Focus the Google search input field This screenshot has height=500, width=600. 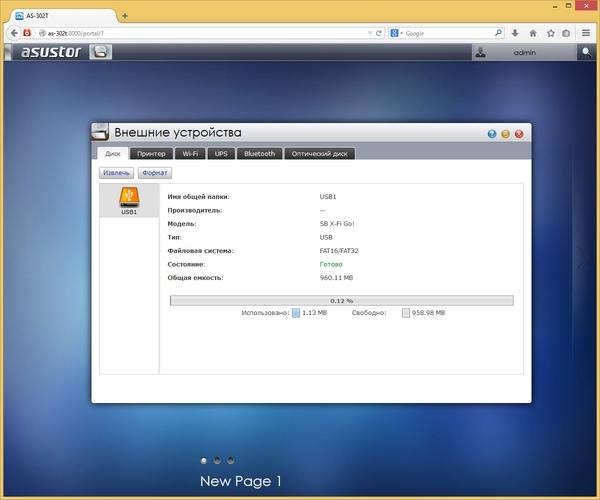448,33
